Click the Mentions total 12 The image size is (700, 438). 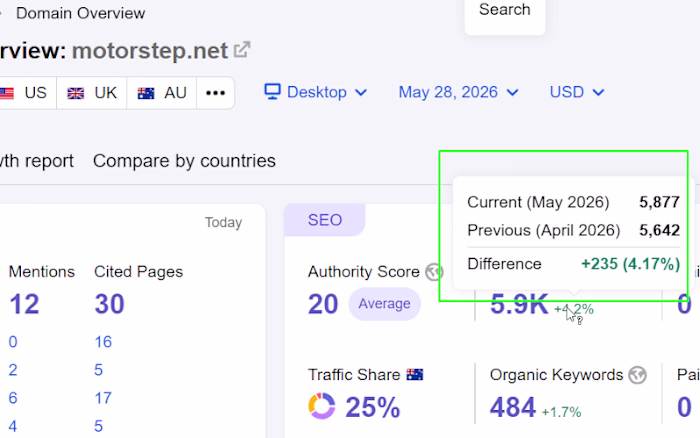tap(24, 305)
